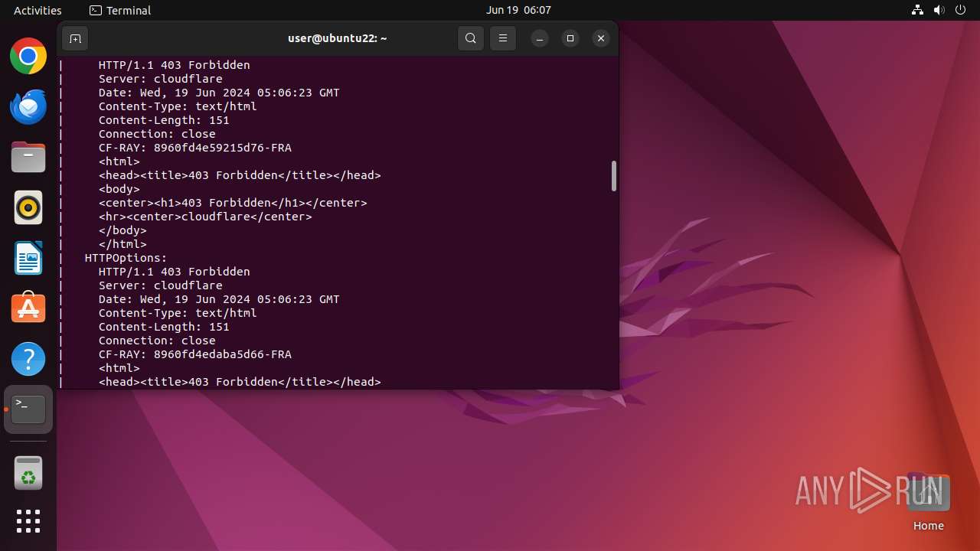Open the Terminal app menu in top bar
The height and width of the screenshot is (551, 980).
click(x=120, y=10)
